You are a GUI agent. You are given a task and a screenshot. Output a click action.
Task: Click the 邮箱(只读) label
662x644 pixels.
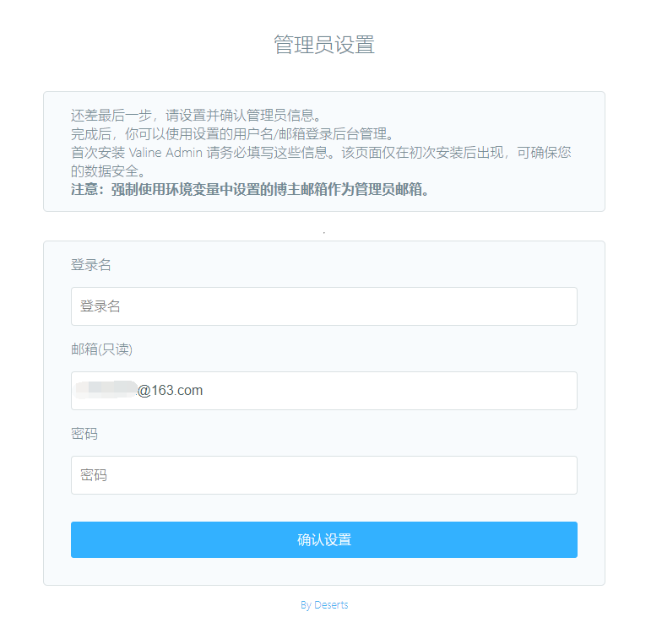[101, 349]
